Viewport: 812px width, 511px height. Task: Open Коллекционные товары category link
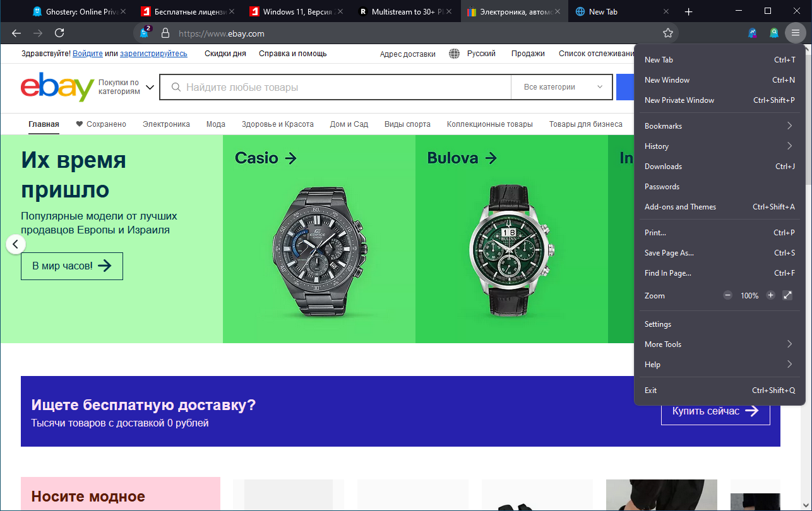[490, 124]
